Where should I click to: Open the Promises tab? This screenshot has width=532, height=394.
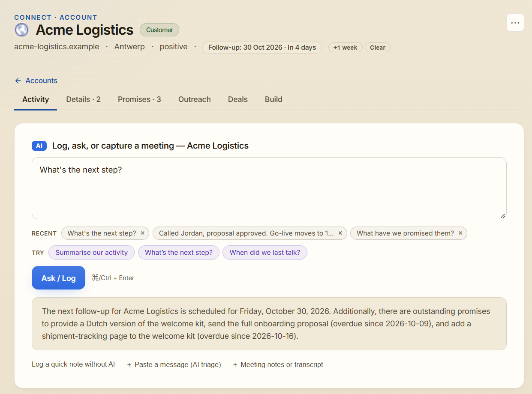(x=139, y=99)
